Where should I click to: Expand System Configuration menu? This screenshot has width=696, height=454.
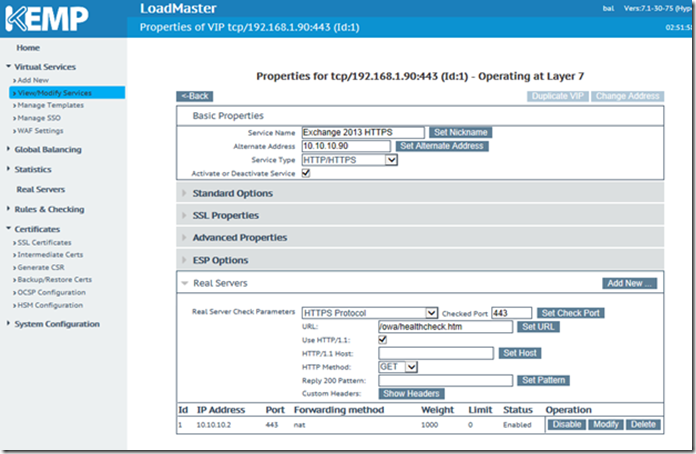click(x=56, y=324)
